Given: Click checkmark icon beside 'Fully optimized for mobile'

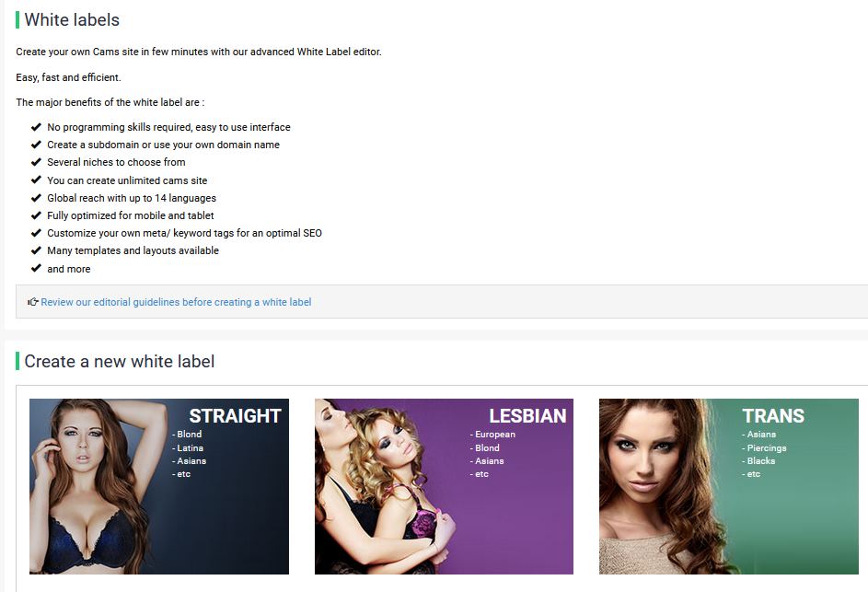Looking at the screenshot, I should pos(36,215).
